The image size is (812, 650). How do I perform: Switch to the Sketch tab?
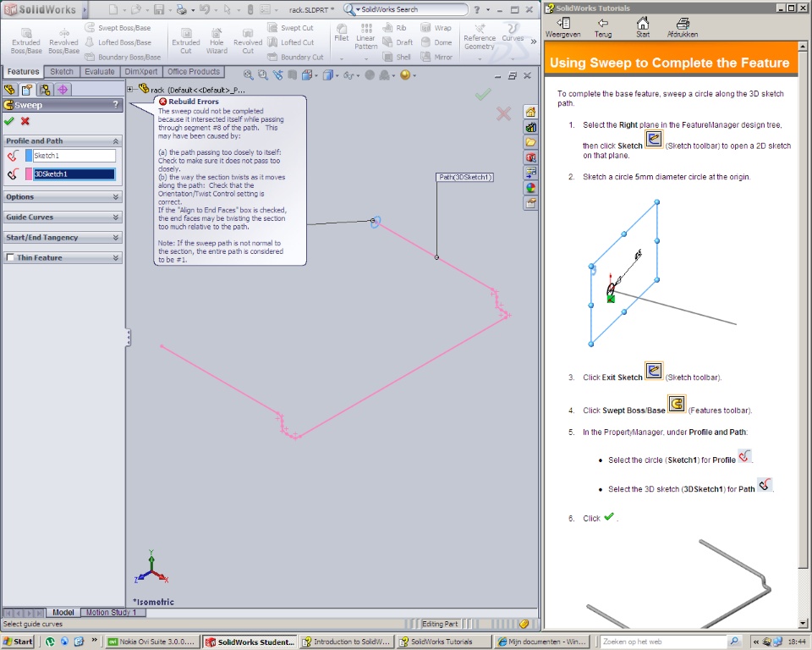[62, 72]
